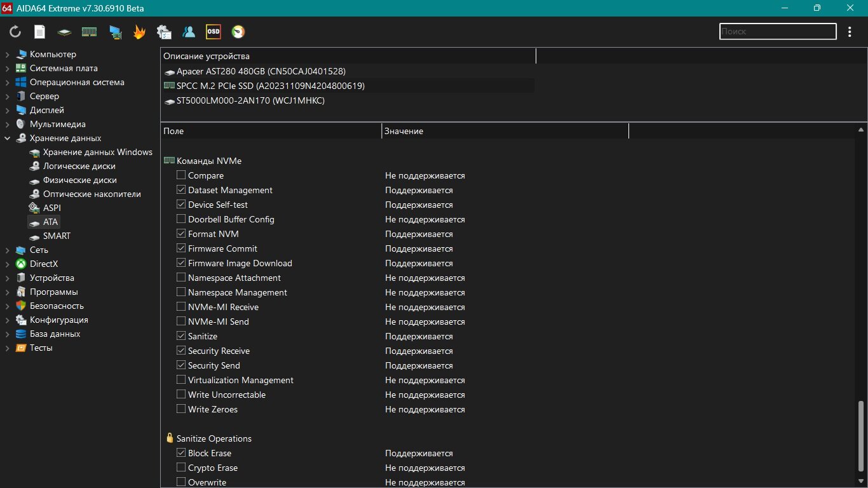Expand the Компьютер tree node arrow

point(7,55)
